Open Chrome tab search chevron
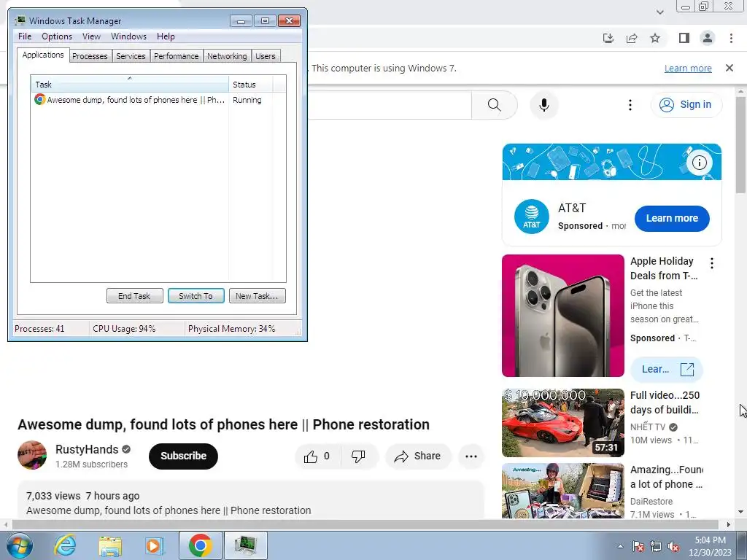Image resolution: width=747 pixels, height=560 pixels. 659,12
